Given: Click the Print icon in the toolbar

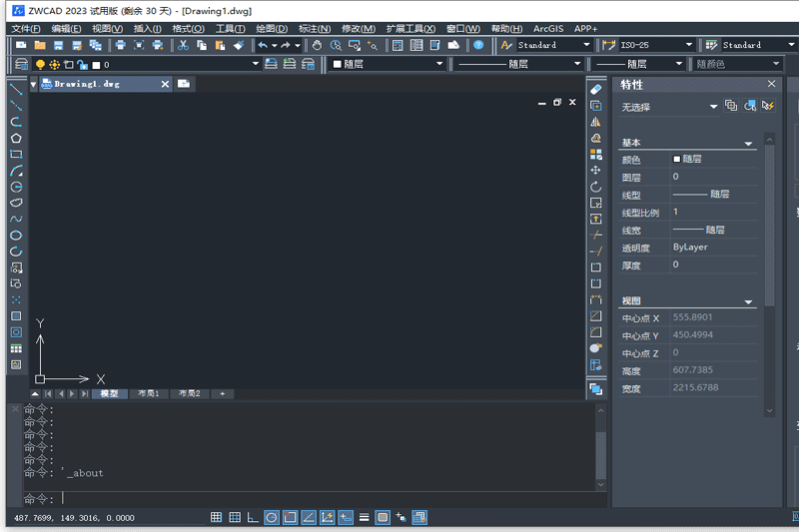Looking at the screenshot, I should [120, 45].
